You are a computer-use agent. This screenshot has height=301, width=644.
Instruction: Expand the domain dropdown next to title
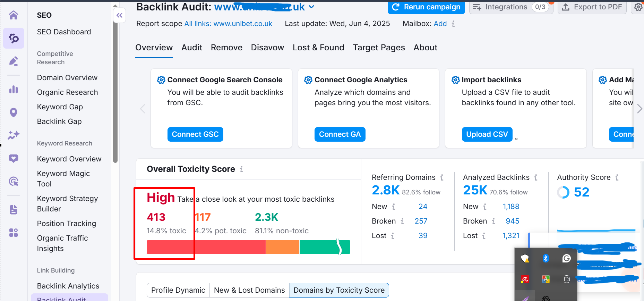click(311, 7)
